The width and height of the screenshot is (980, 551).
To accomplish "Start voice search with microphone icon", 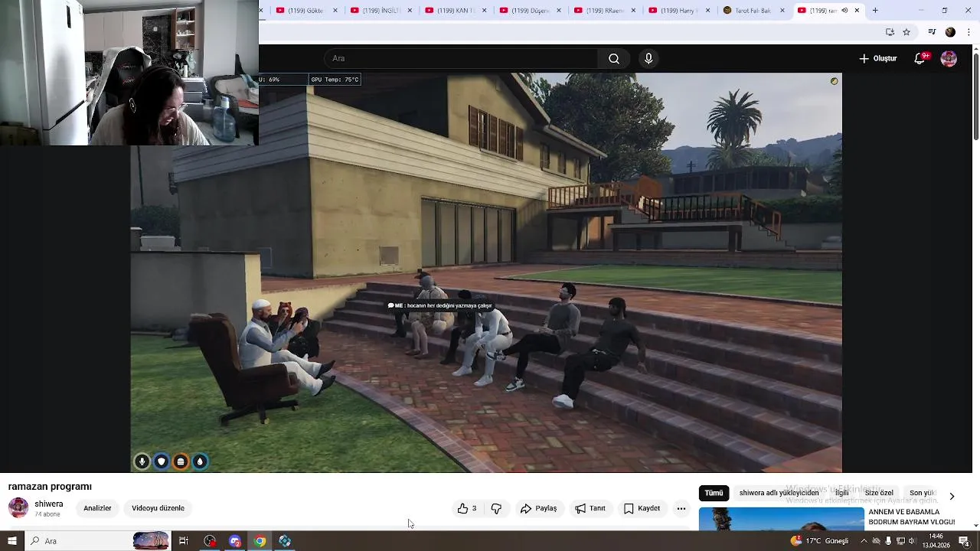I will tap(648, 59).
